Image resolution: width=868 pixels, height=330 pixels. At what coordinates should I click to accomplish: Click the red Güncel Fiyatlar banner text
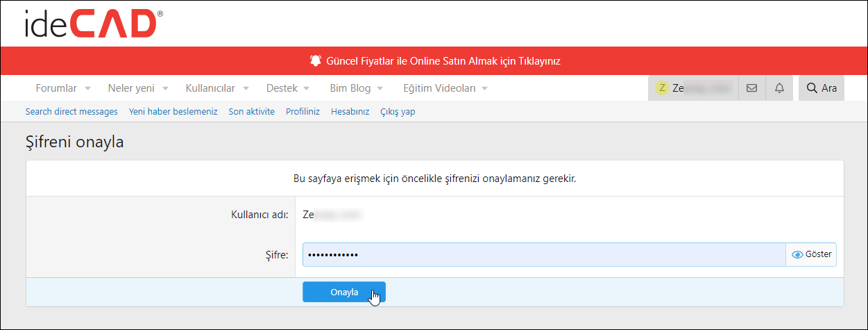[443, 60]
